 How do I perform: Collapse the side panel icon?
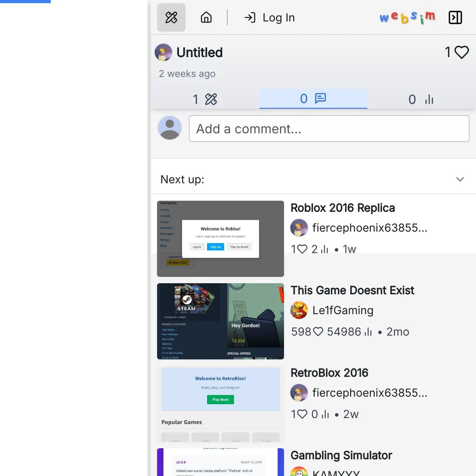[455, 17]
